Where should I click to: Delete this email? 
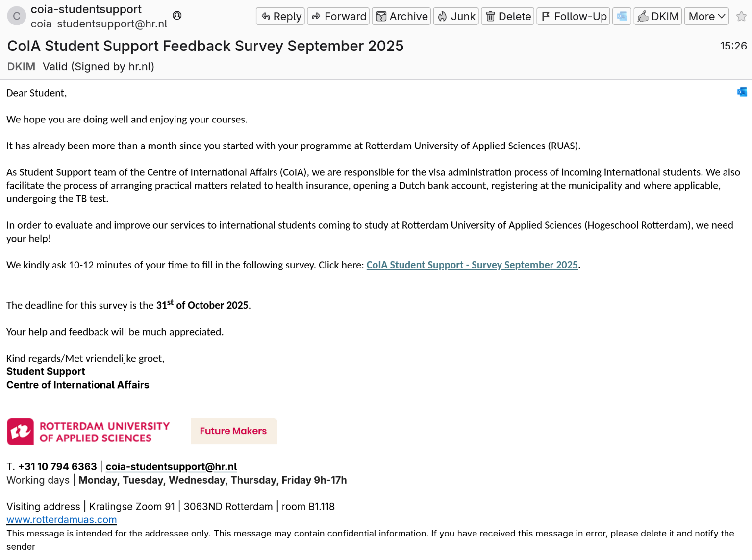(x=508, y=16)
